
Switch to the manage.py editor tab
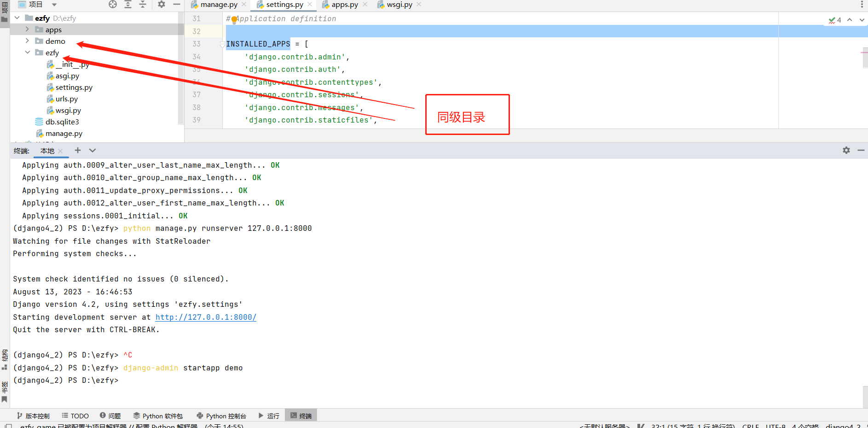219,5
